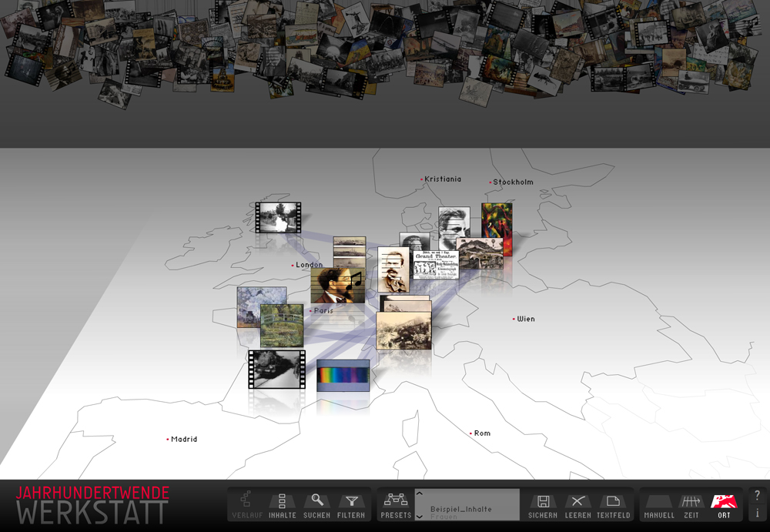Image resolution: width=770 pixels, height=532 pixels.
Task: Select the Beispiel_Inhalte preset
Action: click(x=460, y=509)
